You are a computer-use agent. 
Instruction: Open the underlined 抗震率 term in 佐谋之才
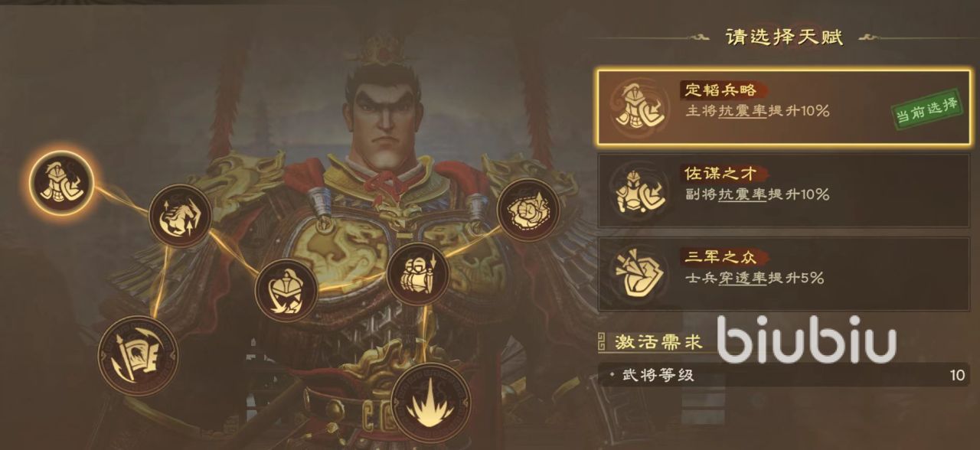coord(743,194)
